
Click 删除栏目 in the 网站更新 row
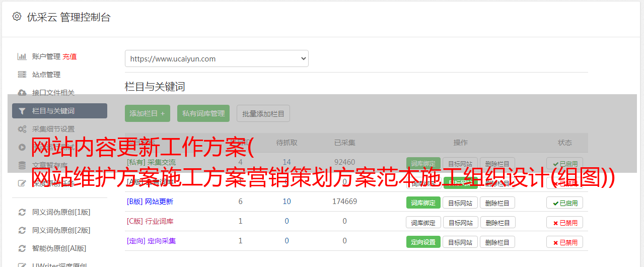click(x=497, y=203)
